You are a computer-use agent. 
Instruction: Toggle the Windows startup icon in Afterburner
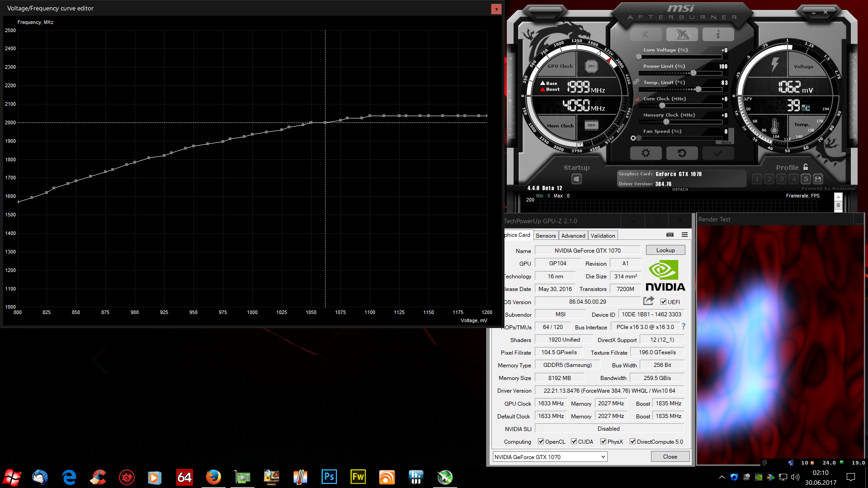576,179
